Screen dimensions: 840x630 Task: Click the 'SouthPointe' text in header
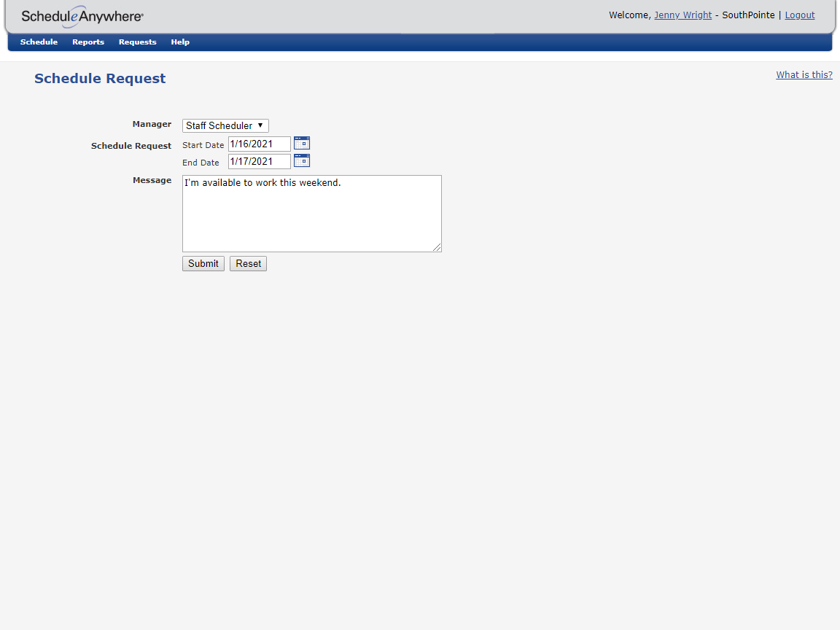[x=748, y=15]
